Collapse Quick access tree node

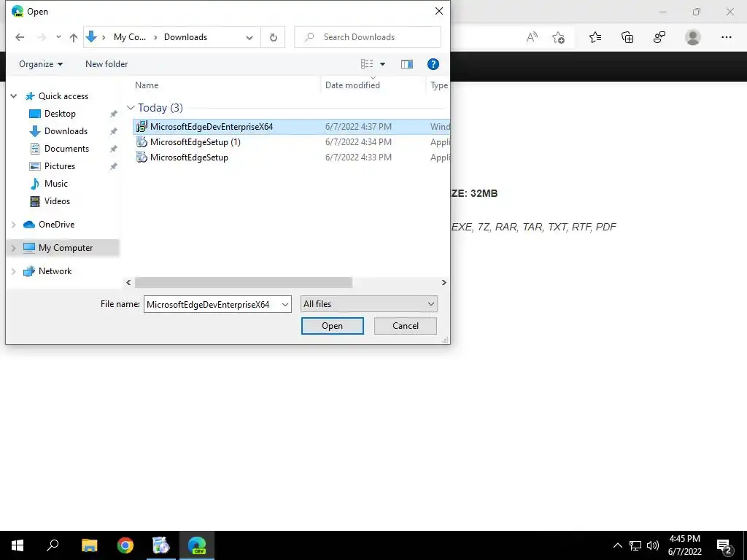(14, 96)
